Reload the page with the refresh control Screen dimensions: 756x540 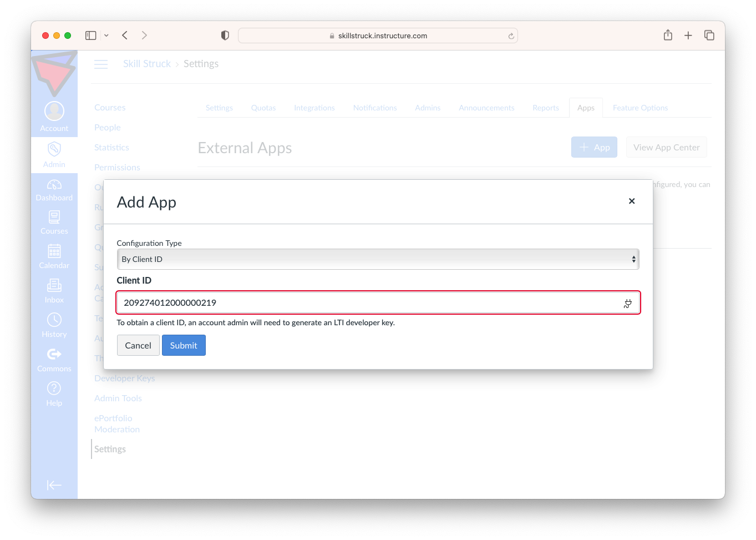click(511, 35)
